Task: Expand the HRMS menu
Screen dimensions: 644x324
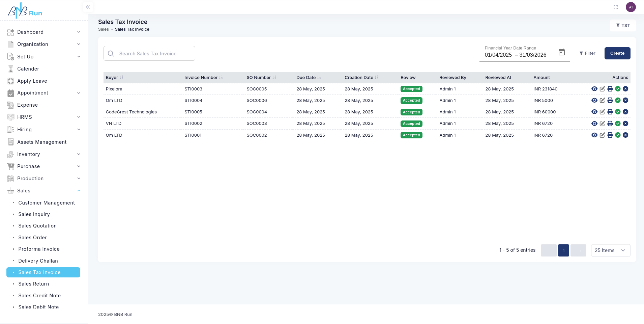Action: point(44,117)
